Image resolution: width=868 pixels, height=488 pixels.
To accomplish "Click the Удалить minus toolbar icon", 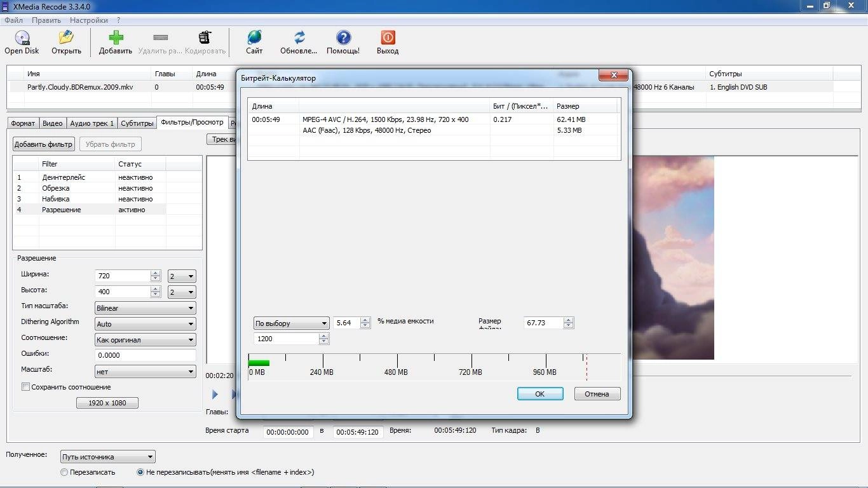I will [161, 37].
